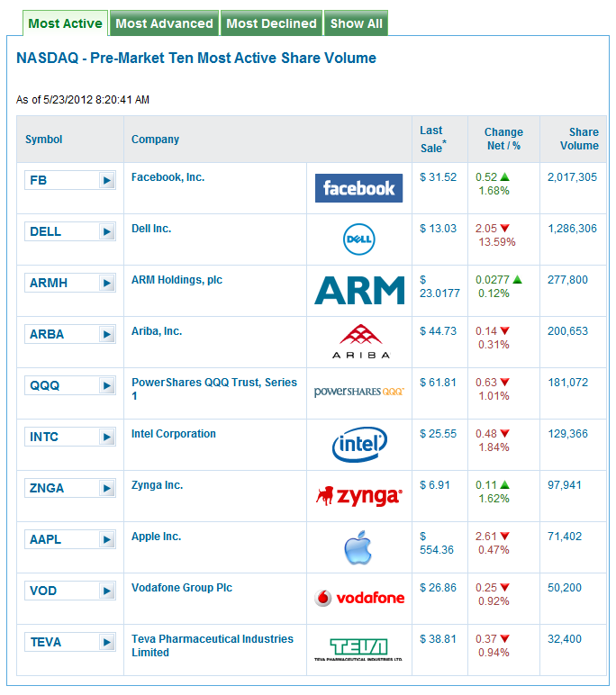Click the ARM logo
Screen dimensions: 616x695
(359, 290)
